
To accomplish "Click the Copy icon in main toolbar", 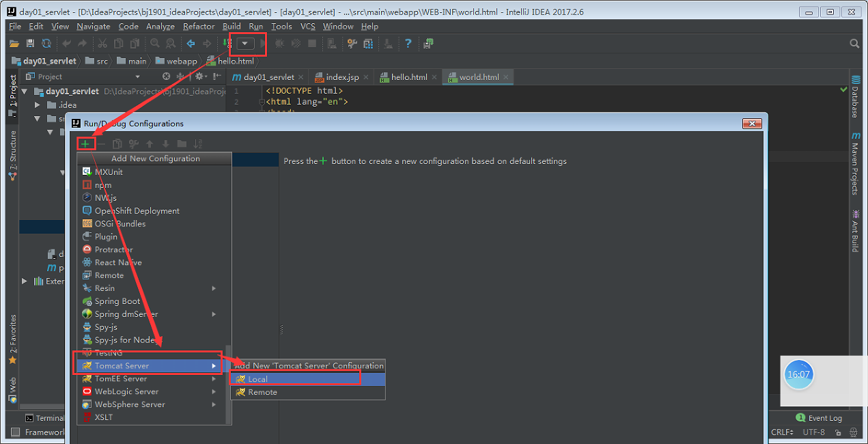I will coord(119,44).
